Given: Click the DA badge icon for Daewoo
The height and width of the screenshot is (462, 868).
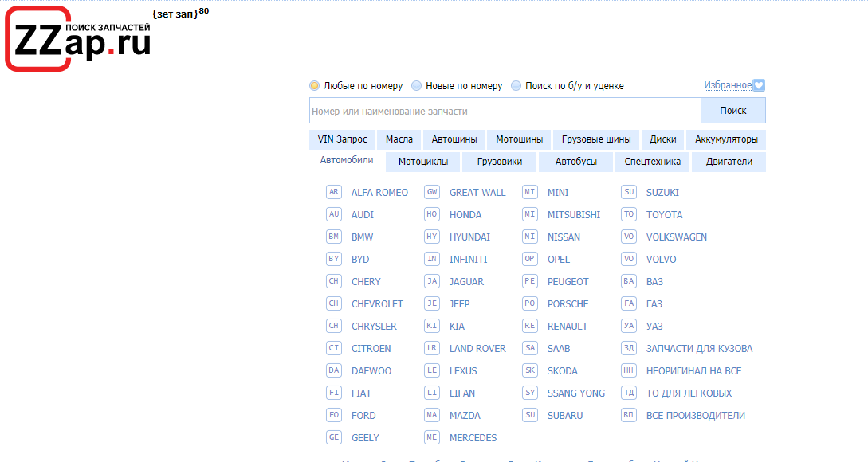Looking at the screenshot, I should pyautogui.click(x=334, y=370).
